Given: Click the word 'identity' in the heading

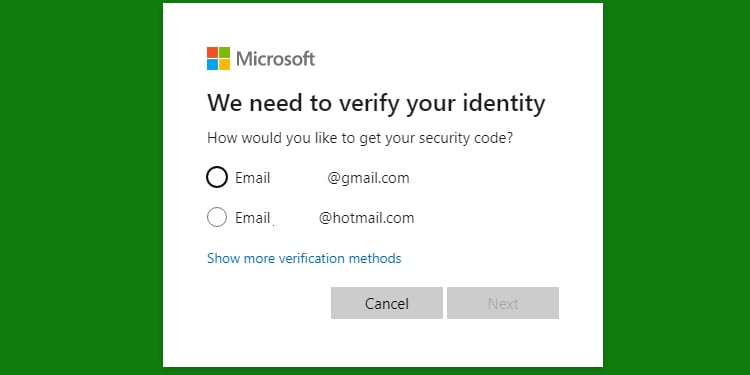Looking at the screenshot, I should (x=504, y=103).
